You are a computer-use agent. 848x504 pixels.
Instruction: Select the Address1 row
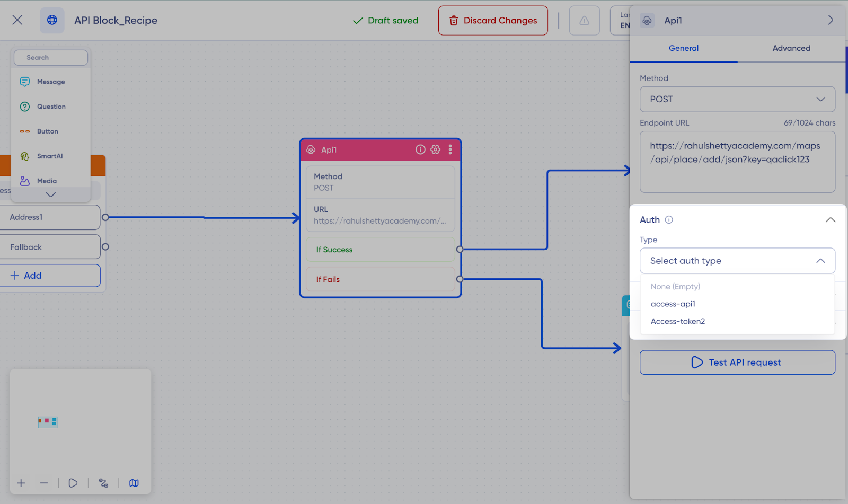[x=50, y=217]
